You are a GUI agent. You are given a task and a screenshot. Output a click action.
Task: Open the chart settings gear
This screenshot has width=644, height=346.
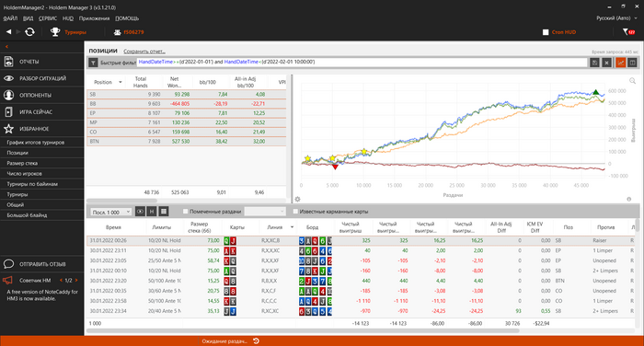click(x=297, y=199)
